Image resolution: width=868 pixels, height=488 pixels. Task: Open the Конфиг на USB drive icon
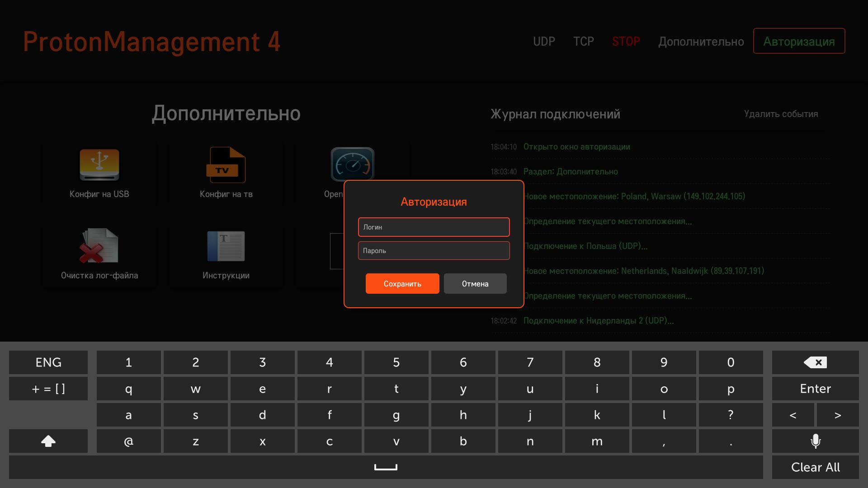99,165
